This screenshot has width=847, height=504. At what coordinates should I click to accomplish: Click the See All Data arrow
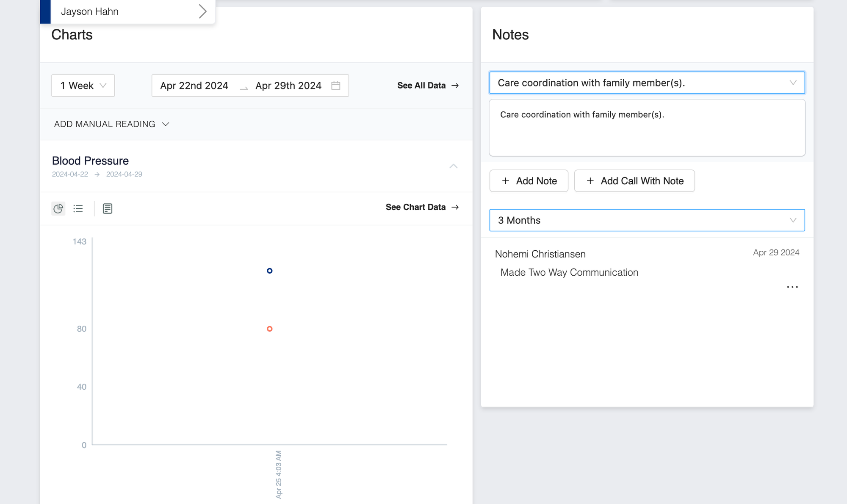(455, 86)
